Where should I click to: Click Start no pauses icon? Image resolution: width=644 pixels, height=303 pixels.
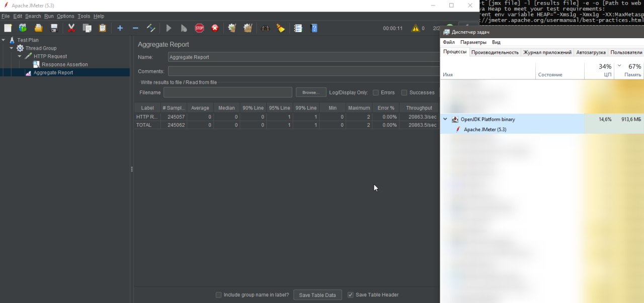click(184, 28)
